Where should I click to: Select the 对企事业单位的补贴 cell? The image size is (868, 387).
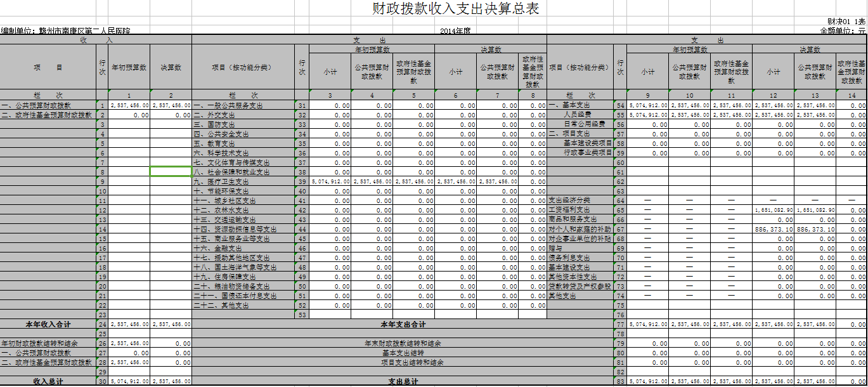580,239
